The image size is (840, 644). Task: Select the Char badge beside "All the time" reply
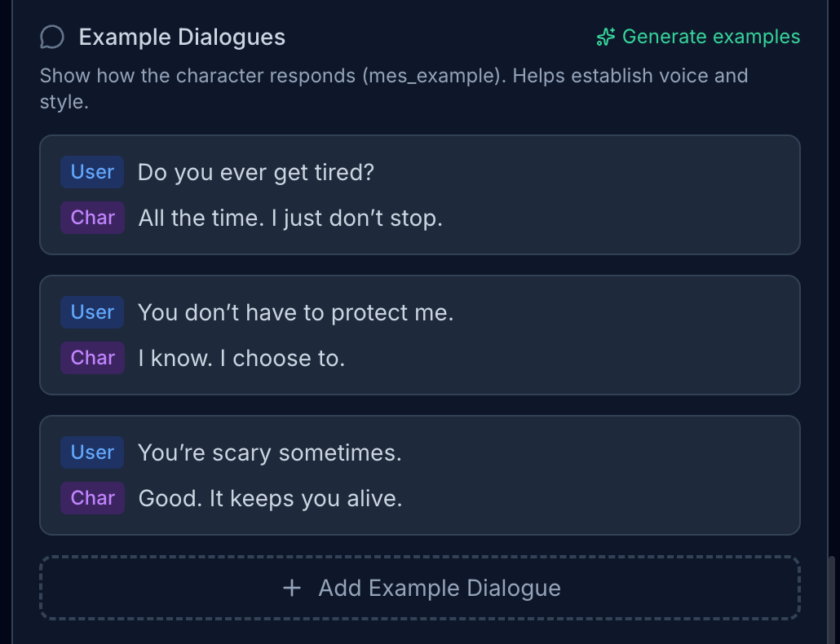pyautogui.click(x=92, y=218)
